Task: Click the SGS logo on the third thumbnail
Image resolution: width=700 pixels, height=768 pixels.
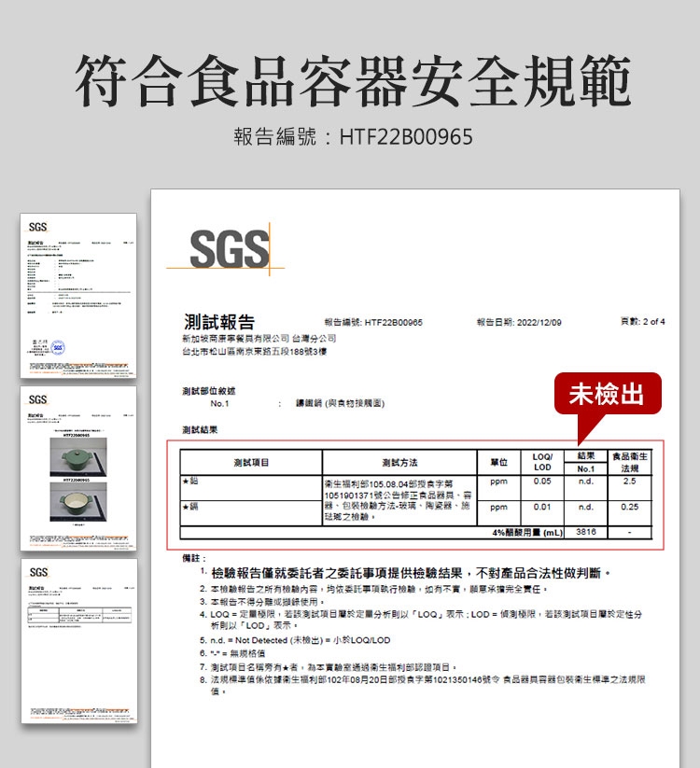Action: [38, 572]
